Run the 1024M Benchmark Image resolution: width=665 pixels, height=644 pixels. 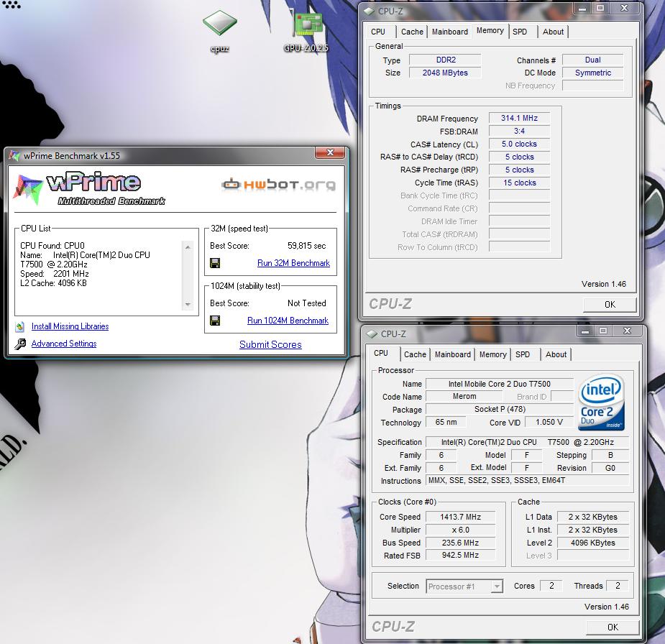tap(288, 321)
